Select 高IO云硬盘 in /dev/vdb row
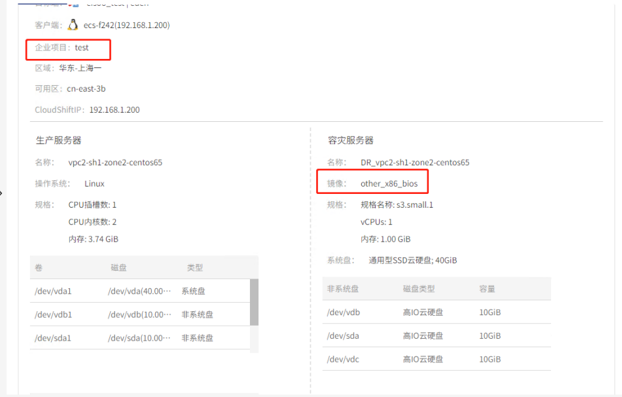This screenshot has height=397, width=622. pyautogui.click(x=423, y=313)
